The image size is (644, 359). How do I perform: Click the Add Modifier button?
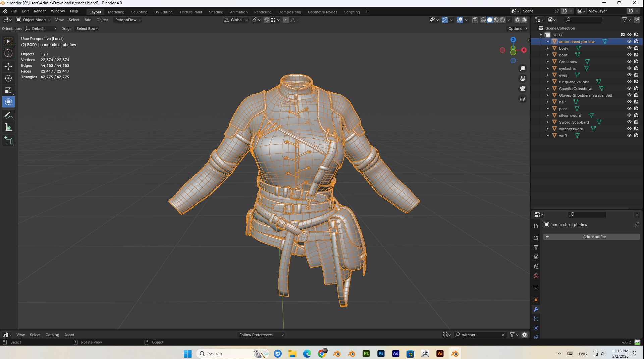(591, 237)
